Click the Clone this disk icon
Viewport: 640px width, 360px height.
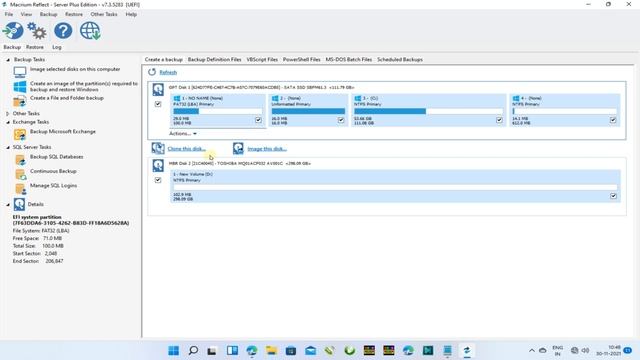point(158,148)
